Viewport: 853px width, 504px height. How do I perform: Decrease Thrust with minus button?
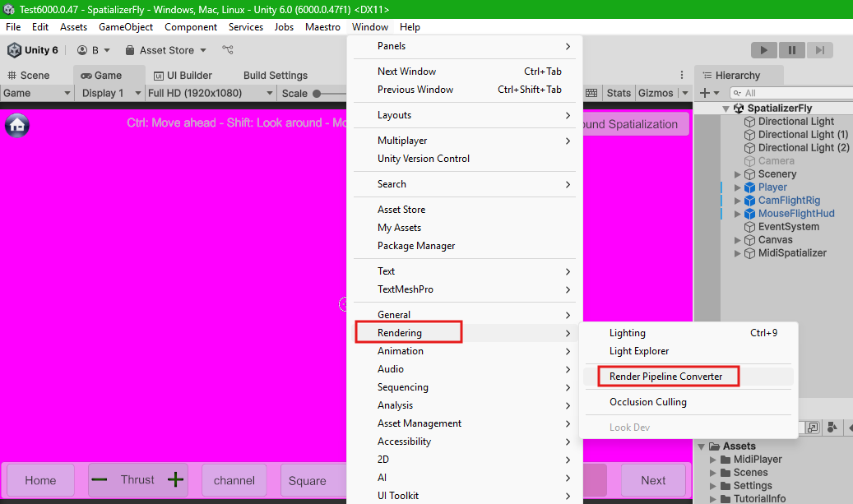tap(99, 479)
